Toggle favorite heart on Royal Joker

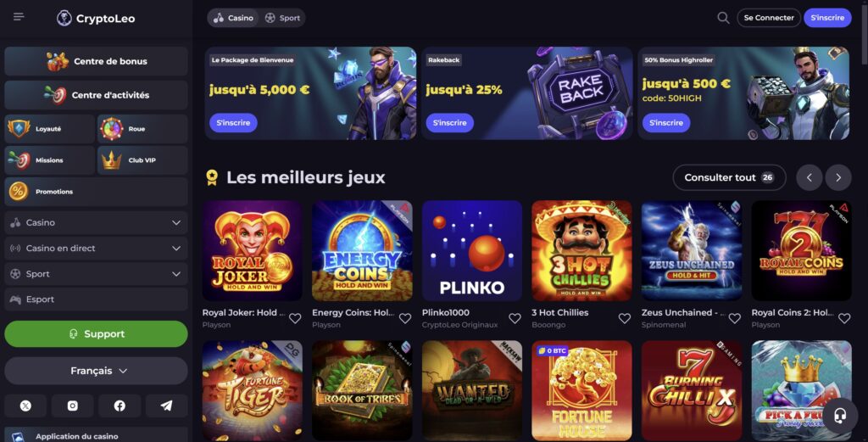point(295,318)
